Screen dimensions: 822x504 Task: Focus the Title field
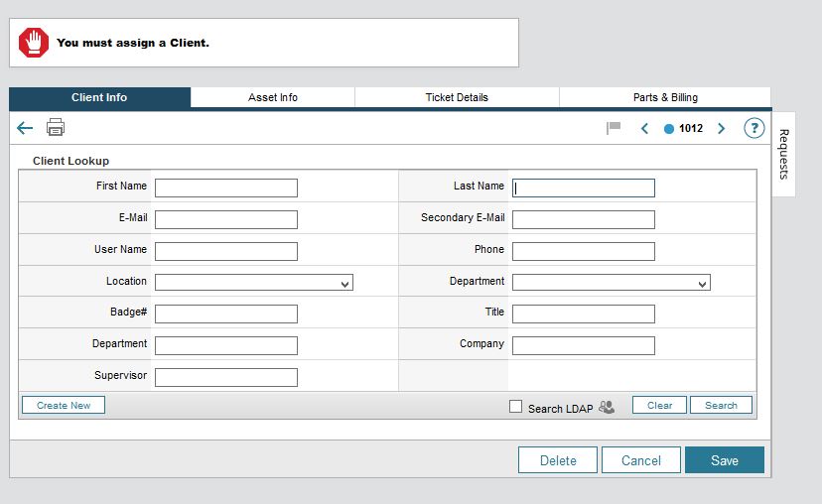click(x=584, y=314)
